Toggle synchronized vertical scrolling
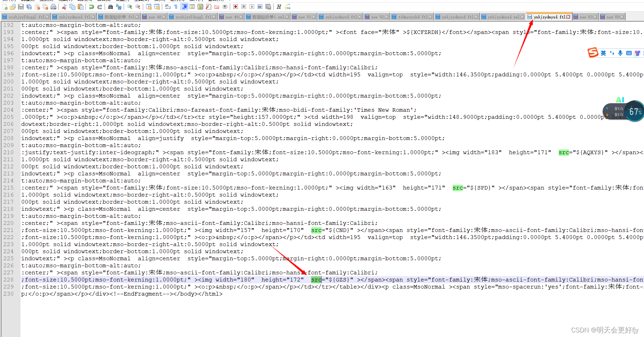The image size is (644, 337). pos(148,7)
